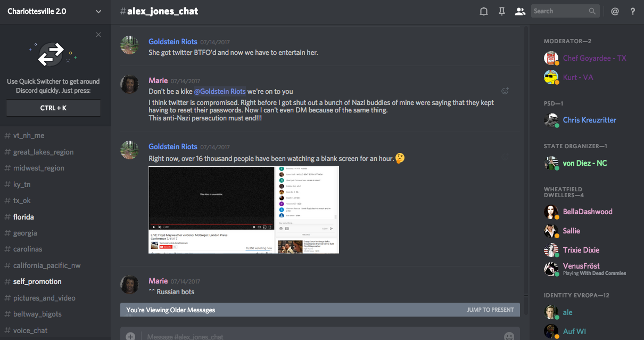Expand the Charlottesville 2.0 server menu
Screen dimensions: 644x340
(98, 11)
